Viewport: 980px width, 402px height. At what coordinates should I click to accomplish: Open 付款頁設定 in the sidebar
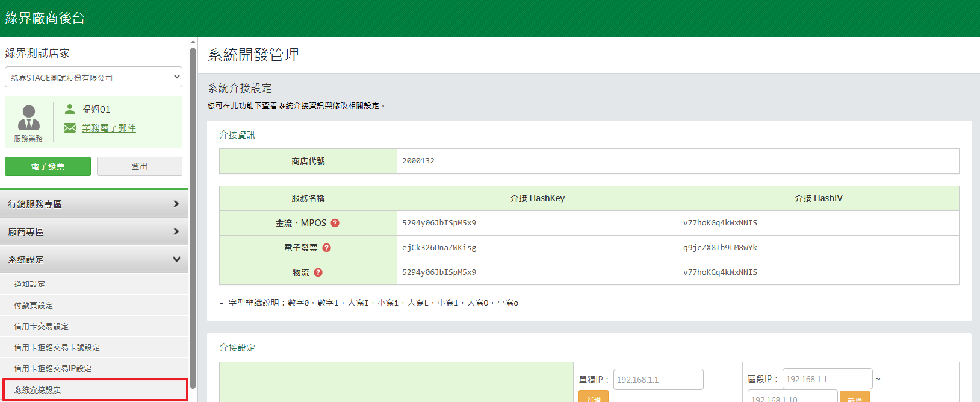[34, 305]
